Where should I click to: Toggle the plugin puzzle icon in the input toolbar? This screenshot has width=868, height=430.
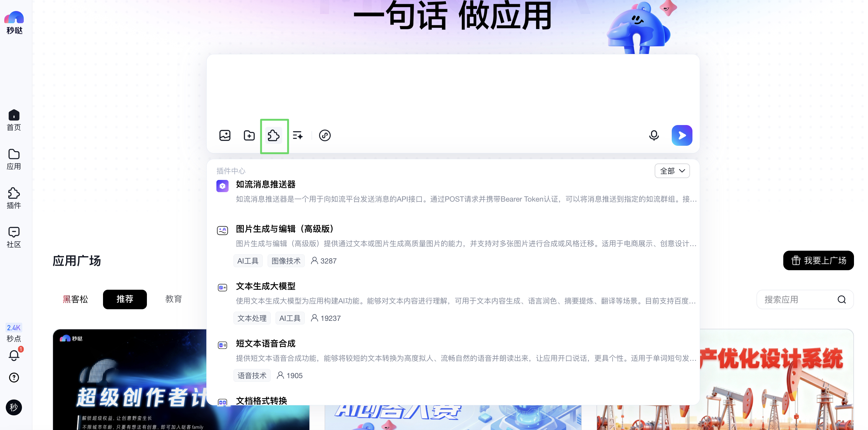(274, 136)
